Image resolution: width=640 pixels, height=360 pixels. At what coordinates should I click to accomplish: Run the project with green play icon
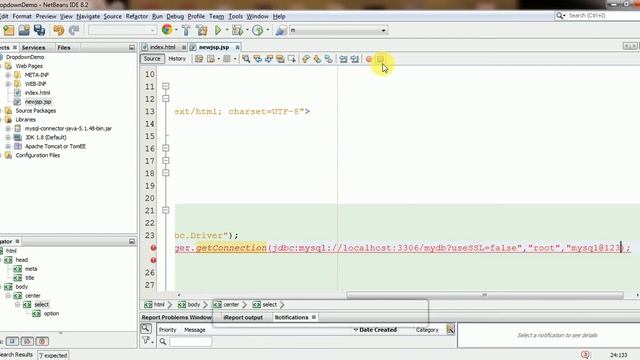coord(218,30)
